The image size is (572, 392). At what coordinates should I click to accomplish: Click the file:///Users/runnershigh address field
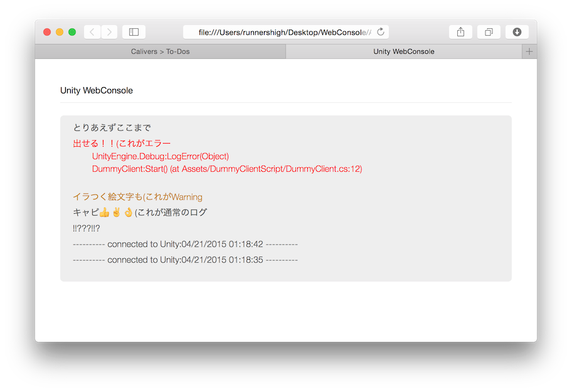pos(285,32)
